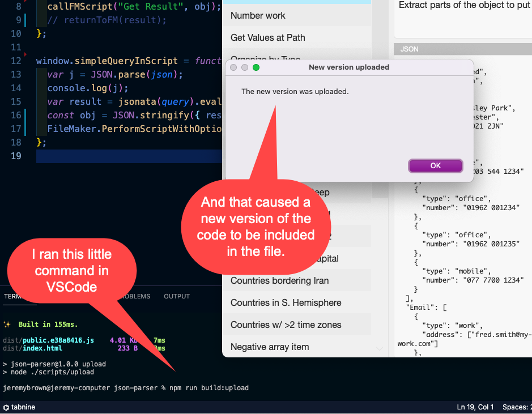Click the Built in 155ms. terminal message

coord(48,325)
